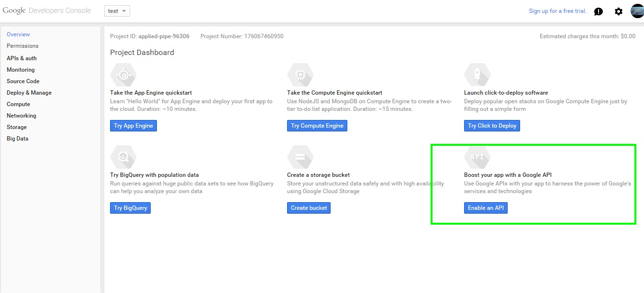The width and height of the screenshot is (644, 293).
Task: Click the App Engine hexagon icon
Action: (x=123, y=75)
